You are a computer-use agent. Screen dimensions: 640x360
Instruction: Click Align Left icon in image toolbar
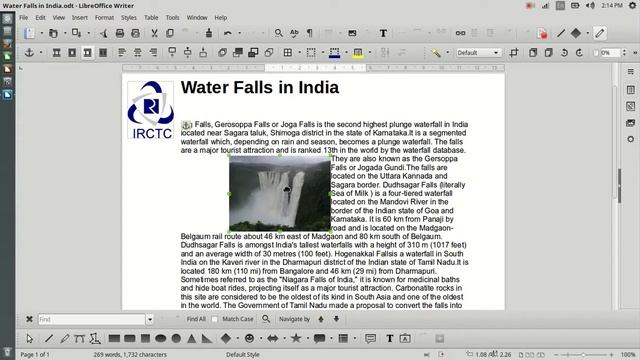click(122, 52)
